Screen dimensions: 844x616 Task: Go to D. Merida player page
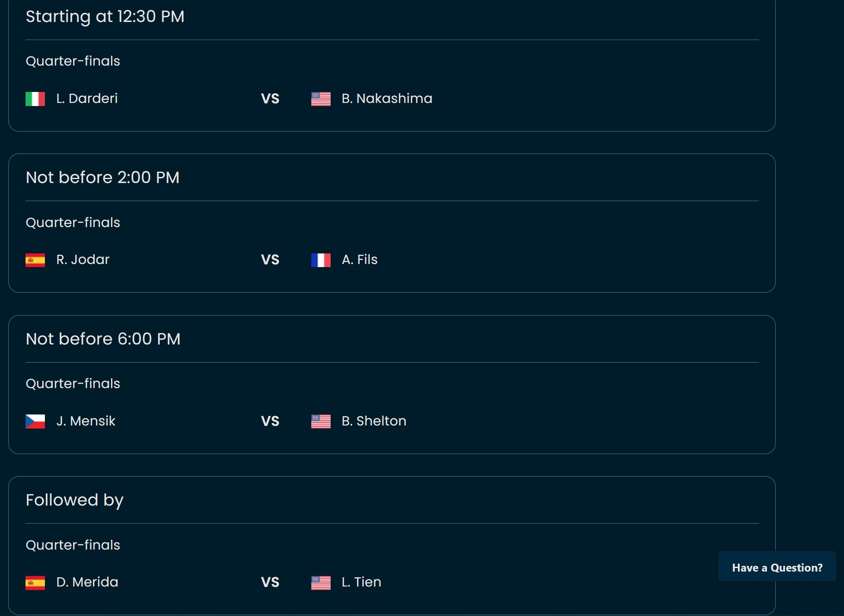(x=87, y=582)
